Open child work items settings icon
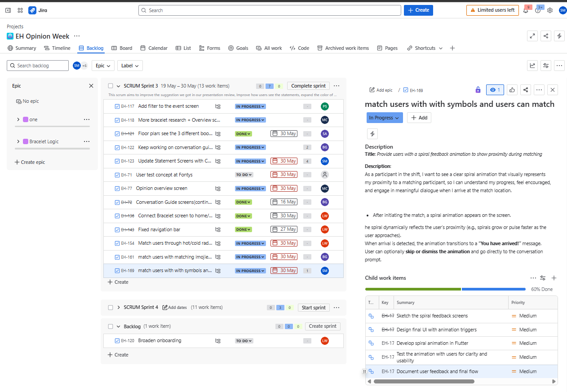 [x=543, y=278]
